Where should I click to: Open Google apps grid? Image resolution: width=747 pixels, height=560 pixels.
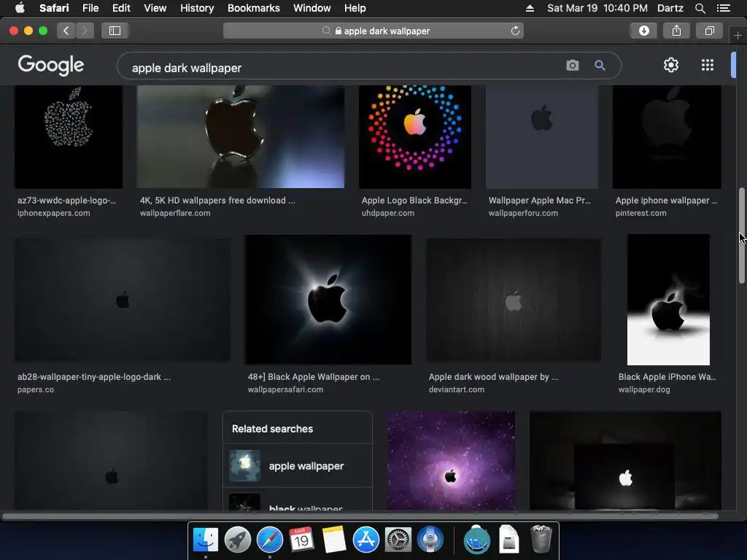point(708,65)
